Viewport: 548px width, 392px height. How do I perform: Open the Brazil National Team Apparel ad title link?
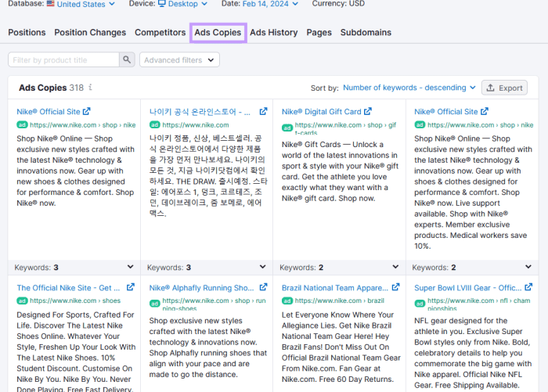(334, 288)
